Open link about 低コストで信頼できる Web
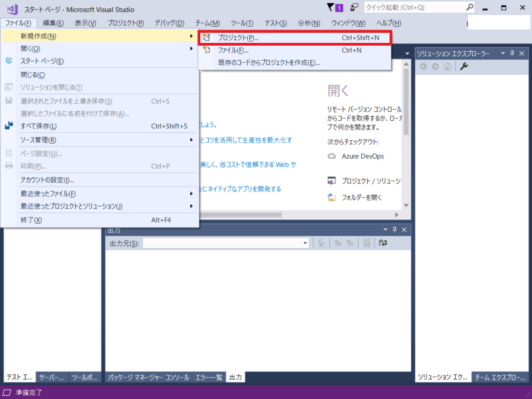 coord(248,165)
